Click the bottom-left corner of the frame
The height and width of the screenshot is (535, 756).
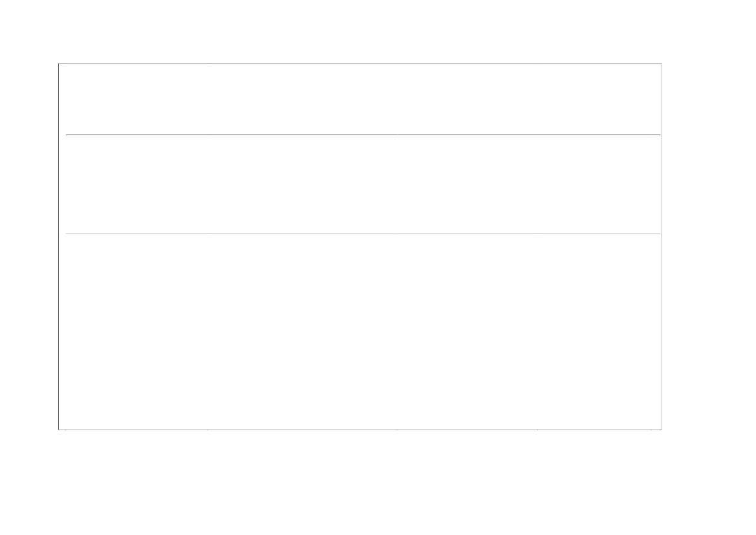58,430
